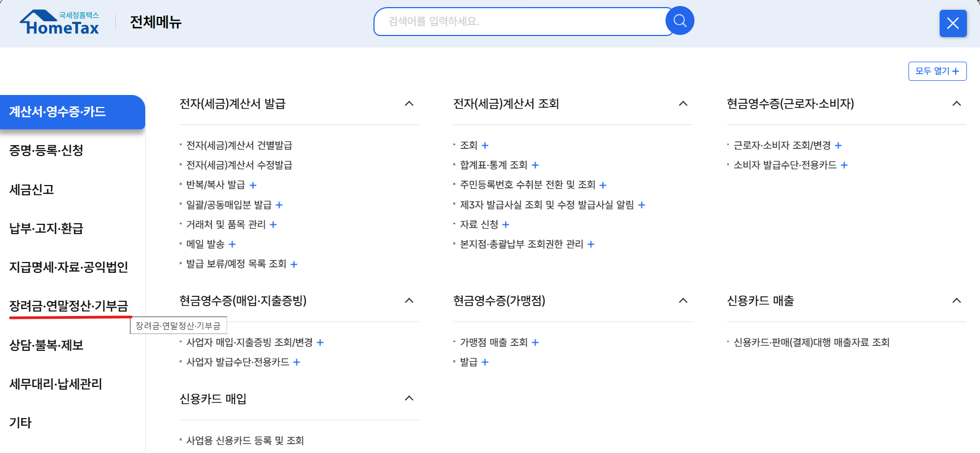The image size is (980, 453).
Task: Click the HomeTax logo
Action: click(x=60, y=22)
